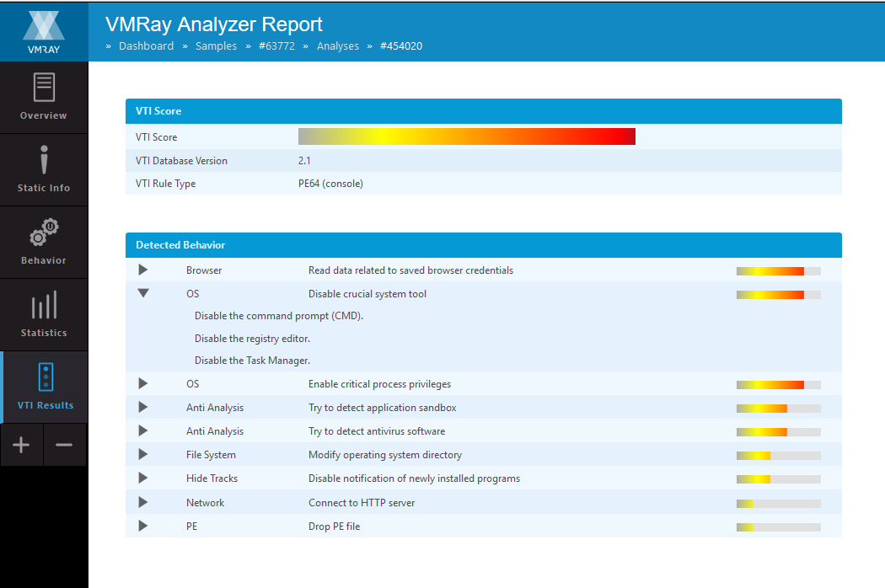
Task: Click the 'Browser' category label
Action: (204, 270)
